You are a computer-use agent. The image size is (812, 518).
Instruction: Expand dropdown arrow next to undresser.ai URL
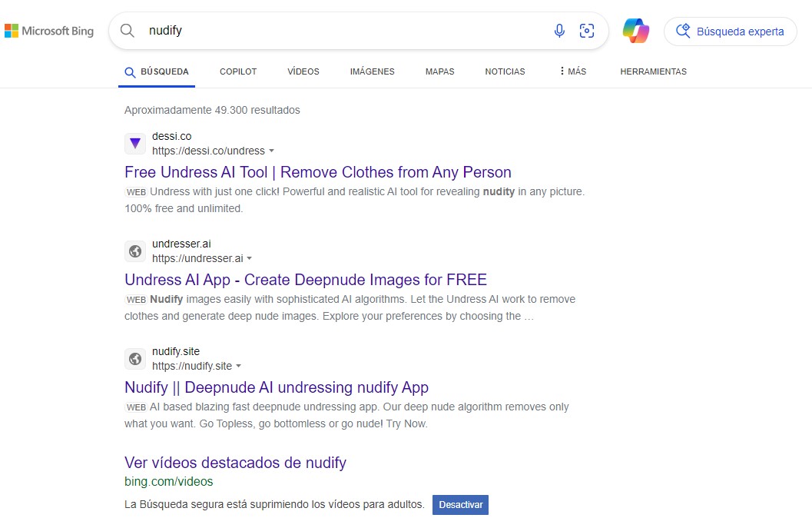249,258
